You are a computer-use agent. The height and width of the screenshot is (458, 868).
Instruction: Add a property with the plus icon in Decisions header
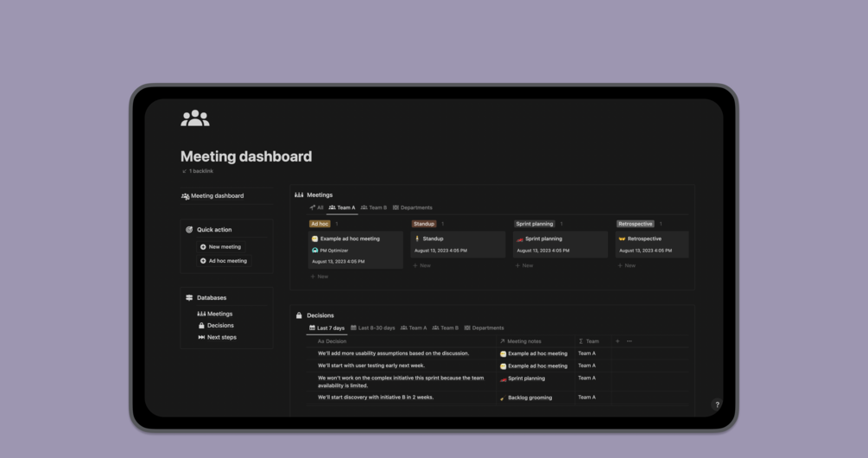pos(618,341)
